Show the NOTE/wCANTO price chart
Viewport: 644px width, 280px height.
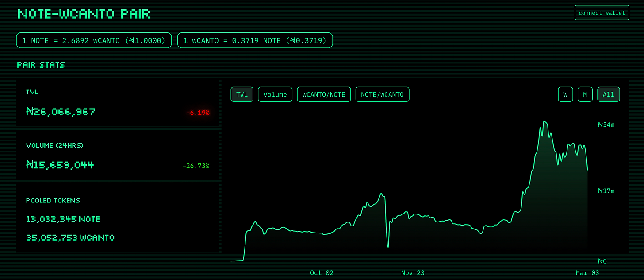click(x=382, y=94)
